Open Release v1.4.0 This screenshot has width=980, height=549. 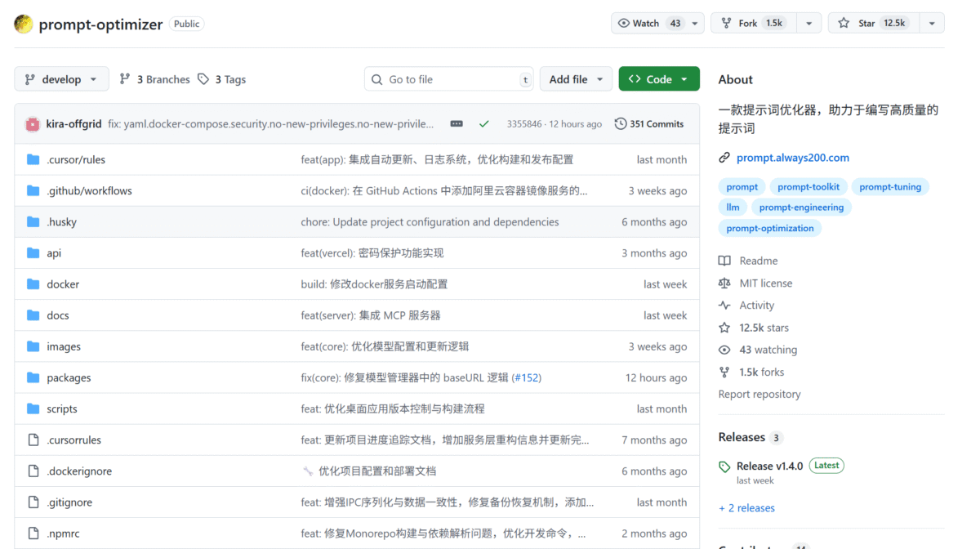[769, 466]
